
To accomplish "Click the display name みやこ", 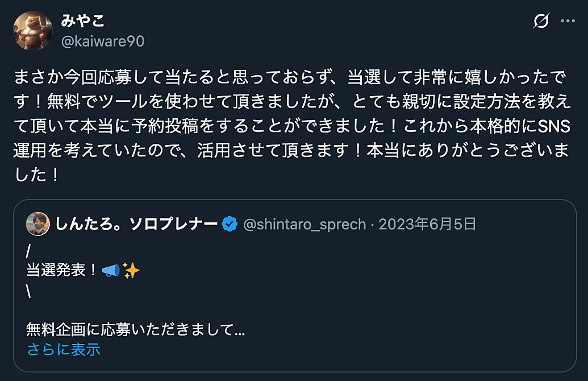I will (x=82, y=22).
